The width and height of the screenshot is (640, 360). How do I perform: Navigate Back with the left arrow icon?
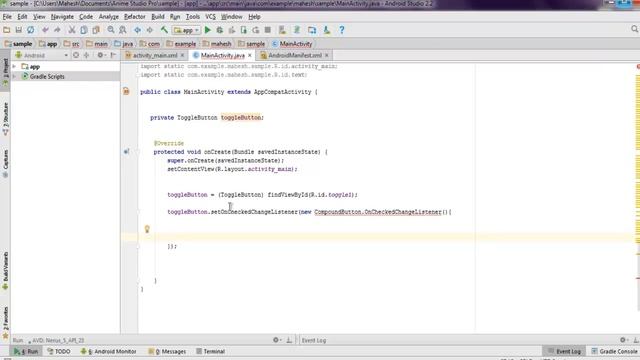[138, 30]
